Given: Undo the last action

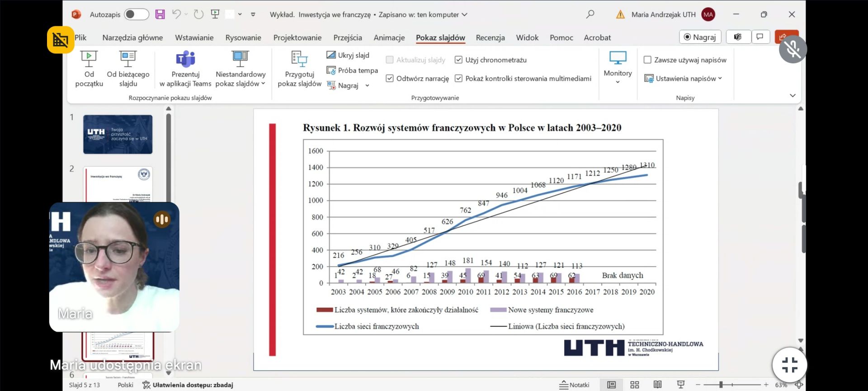Looking at the screenshot, I should pos(176,14).
